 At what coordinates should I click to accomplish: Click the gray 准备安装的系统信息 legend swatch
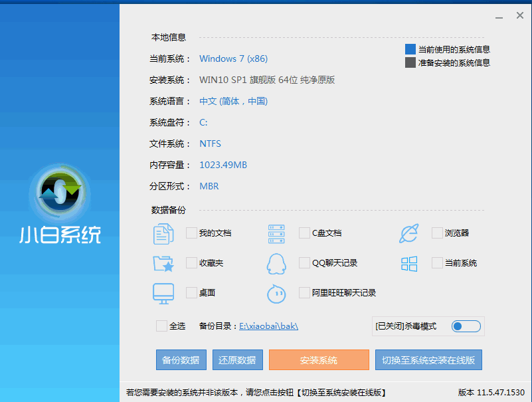point(410,62)
